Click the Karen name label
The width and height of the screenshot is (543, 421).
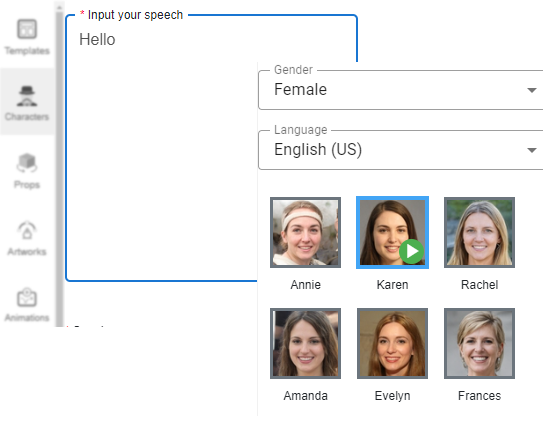coord(392,285)
